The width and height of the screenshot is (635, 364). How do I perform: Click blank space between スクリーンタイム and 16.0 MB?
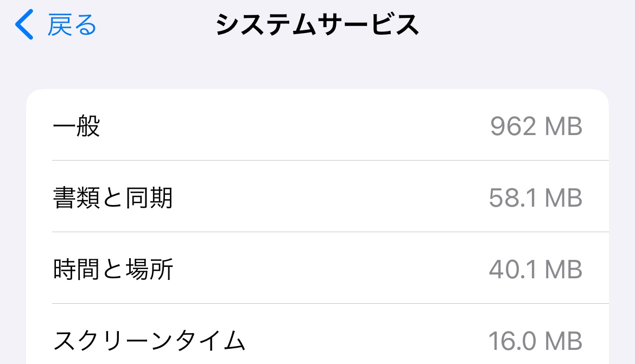364,341
